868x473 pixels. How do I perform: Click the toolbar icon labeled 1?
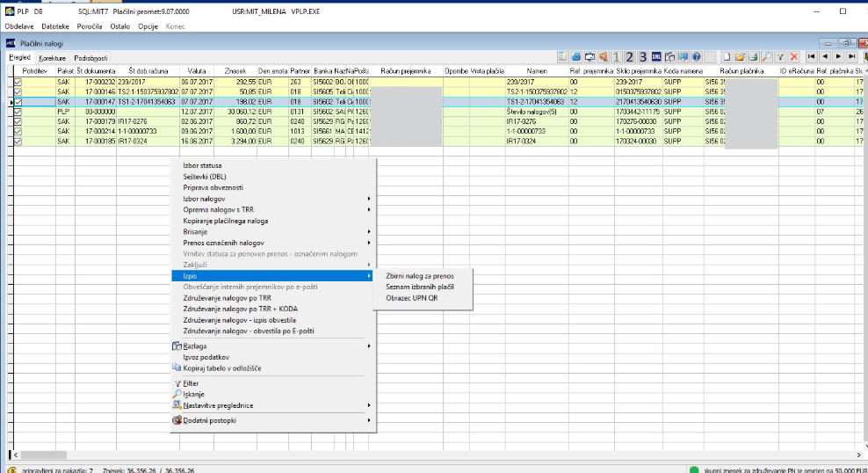[x=618, y=56]
